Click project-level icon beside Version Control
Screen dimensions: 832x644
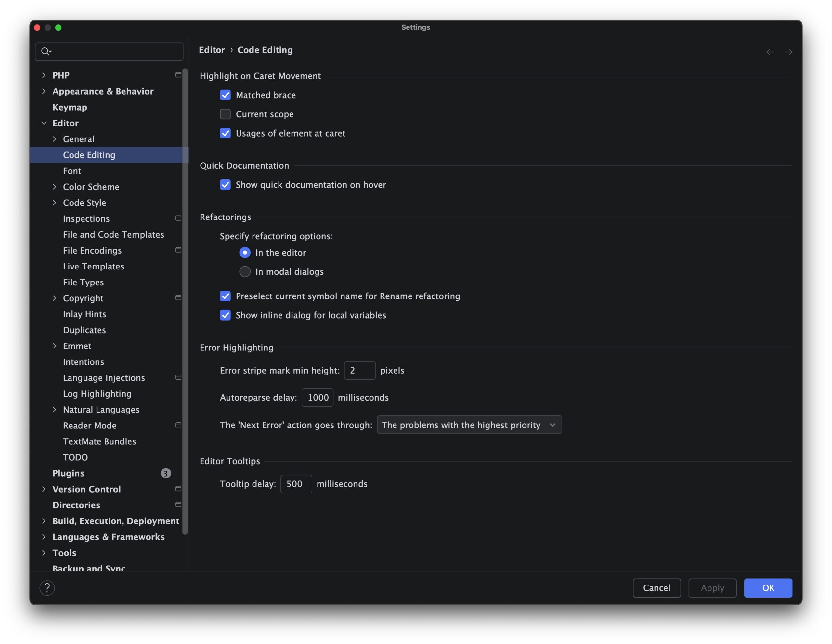point(178,489)
